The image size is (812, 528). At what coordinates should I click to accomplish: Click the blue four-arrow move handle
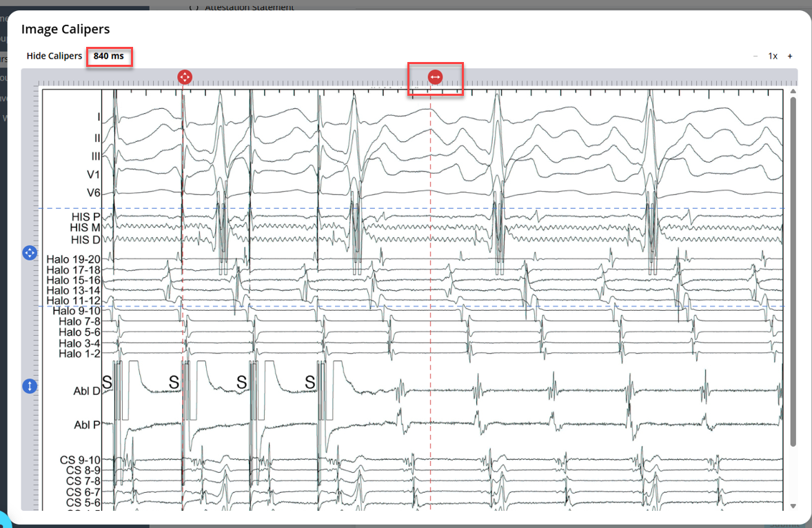point(30,253)
